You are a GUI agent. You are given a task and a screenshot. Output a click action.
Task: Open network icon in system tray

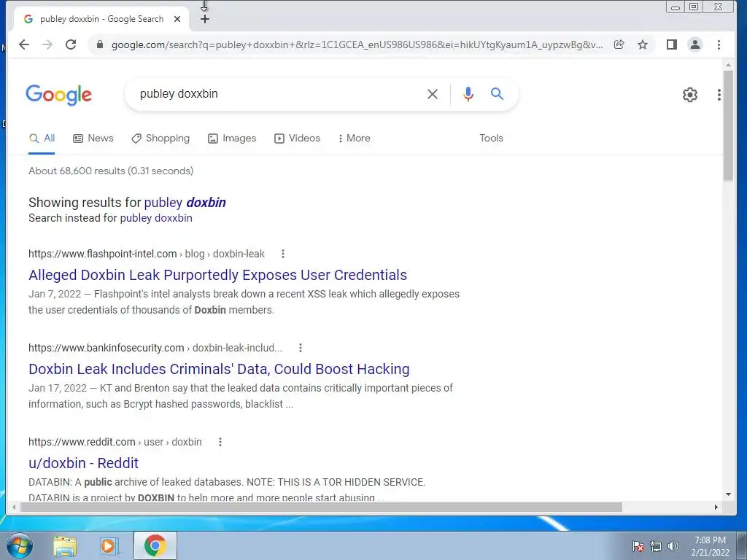tap(656, 546)
